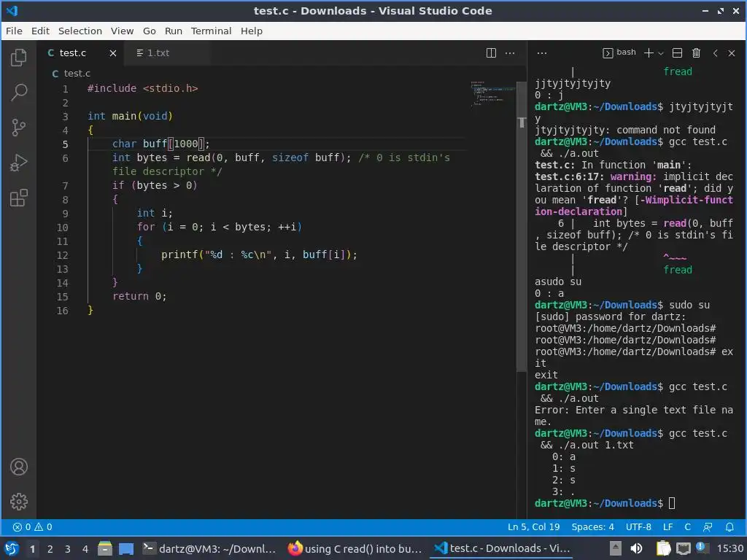The height and width of the screenshot is (560, 747).
Task: Open the Help menu
Action: tap(252, 31)
